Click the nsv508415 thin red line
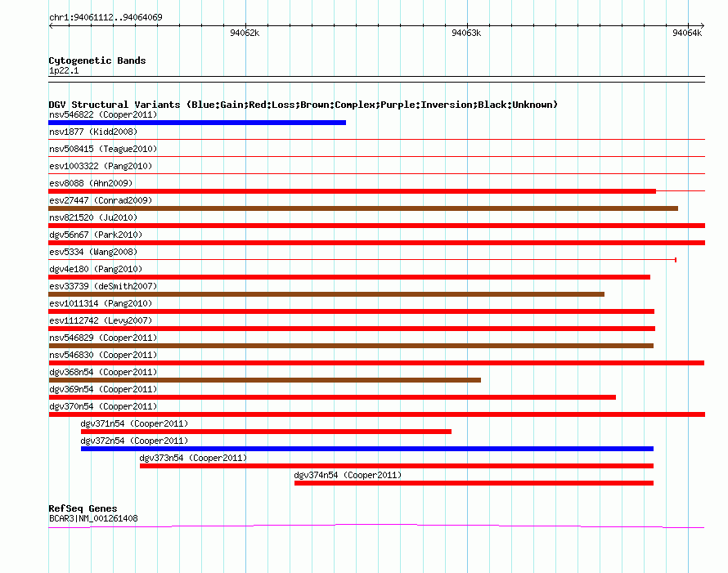The width and height of the screenshot is (728, 573). (x=376, y=156)
